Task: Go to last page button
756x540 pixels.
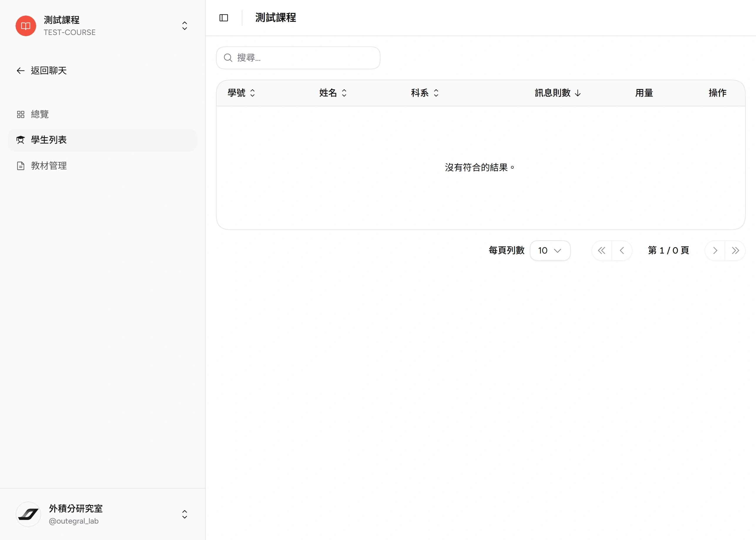Action: [x=735, y=251]
